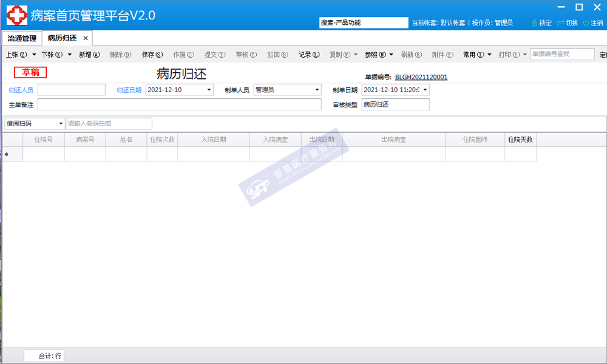
Task: Open the 借阅扫码 scan mode dropdown
Action: coord(61,124)
